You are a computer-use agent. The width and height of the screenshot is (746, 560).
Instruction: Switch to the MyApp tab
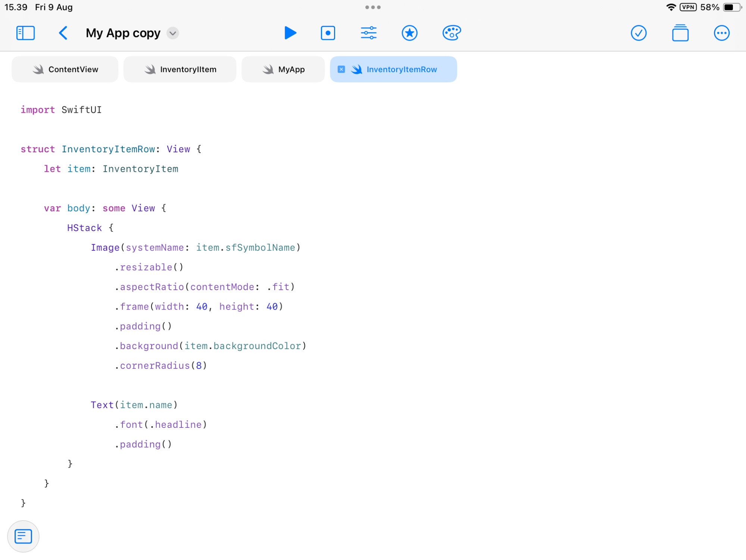point(283,69)
